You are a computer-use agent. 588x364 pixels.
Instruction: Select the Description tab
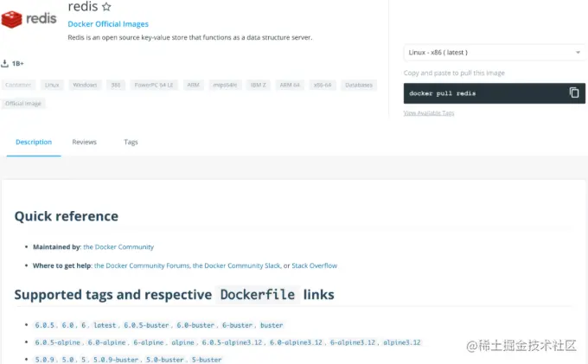point(34,142)
